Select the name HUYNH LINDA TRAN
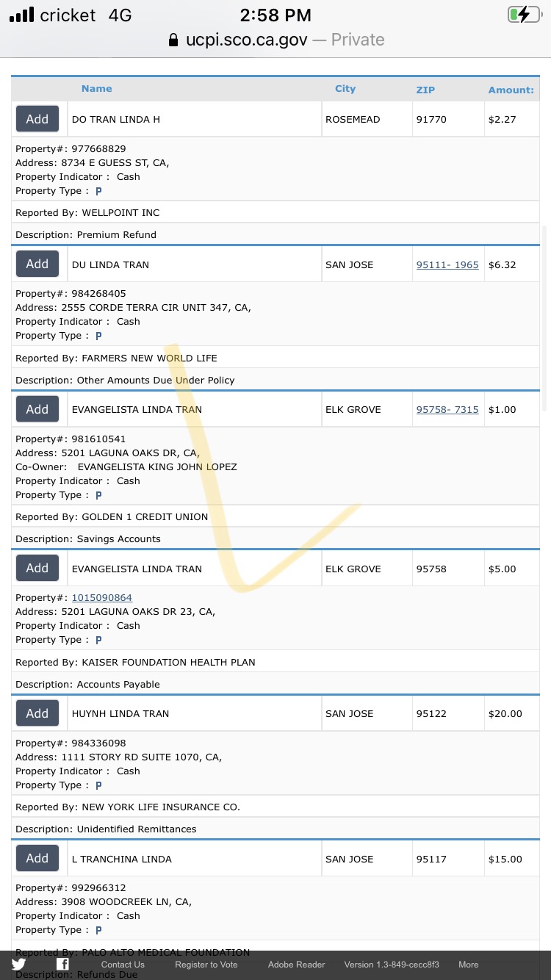 pos(120,714)
